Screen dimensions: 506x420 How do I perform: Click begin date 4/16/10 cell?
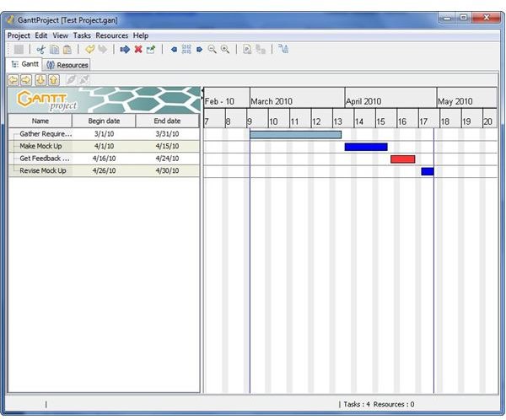(x=104, y=159)
